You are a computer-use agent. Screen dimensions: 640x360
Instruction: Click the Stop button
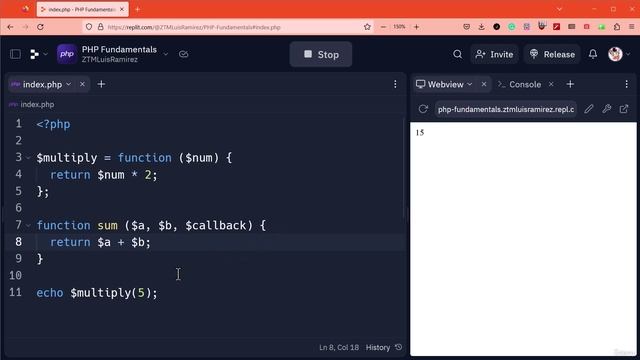[x=321, y=54]
